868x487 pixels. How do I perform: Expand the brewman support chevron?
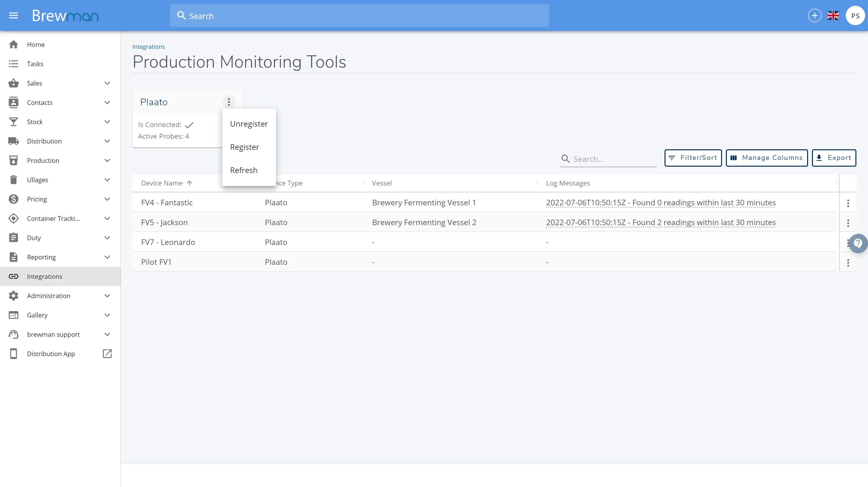click(107, 334)
